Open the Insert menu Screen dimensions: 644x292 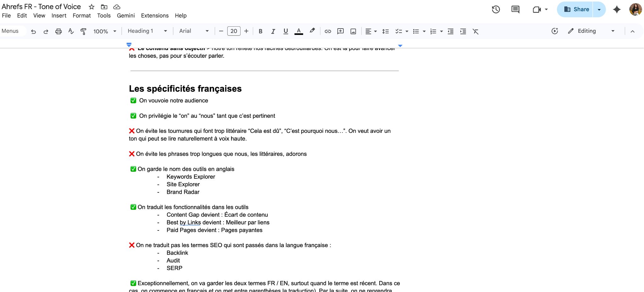pos(59,16)
